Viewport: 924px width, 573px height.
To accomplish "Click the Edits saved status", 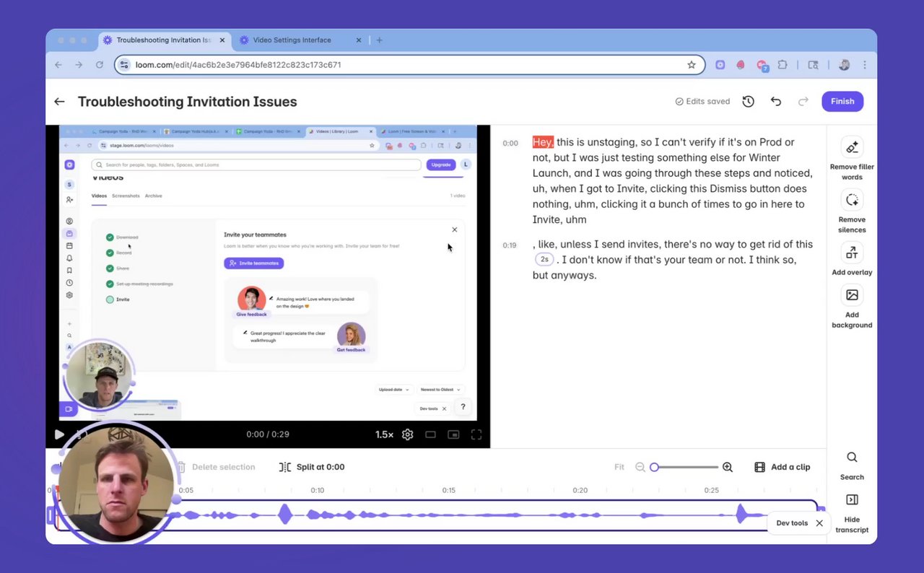I will coord(702,102).
